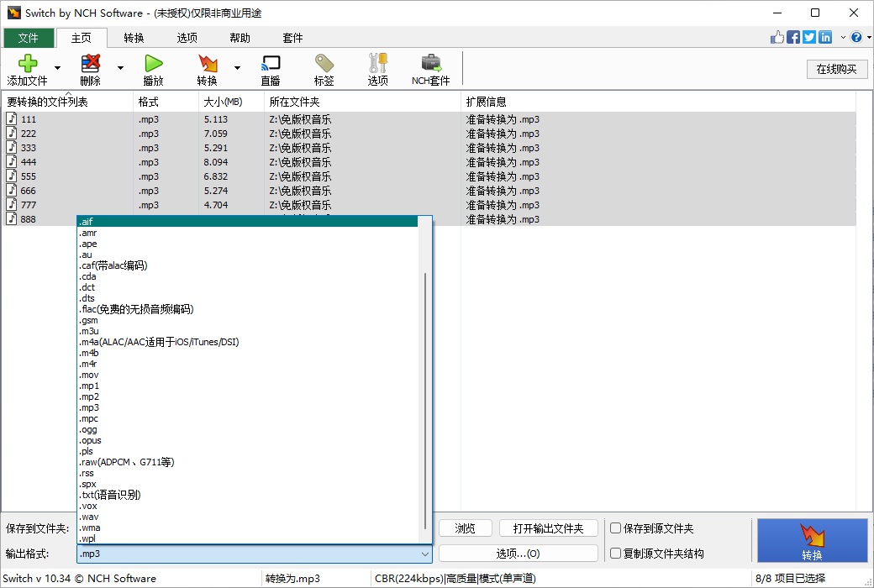Select the music file icon for 777
The width and height of the screenshot is (874, 588).
12,205
